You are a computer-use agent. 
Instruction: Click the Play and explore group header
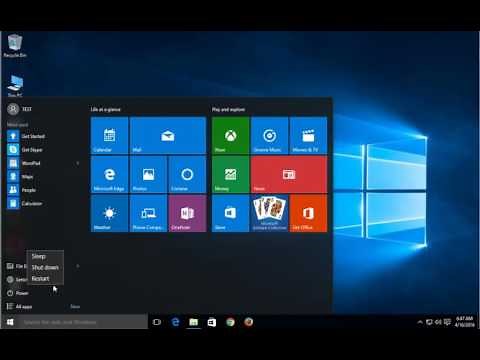point(228,109)
